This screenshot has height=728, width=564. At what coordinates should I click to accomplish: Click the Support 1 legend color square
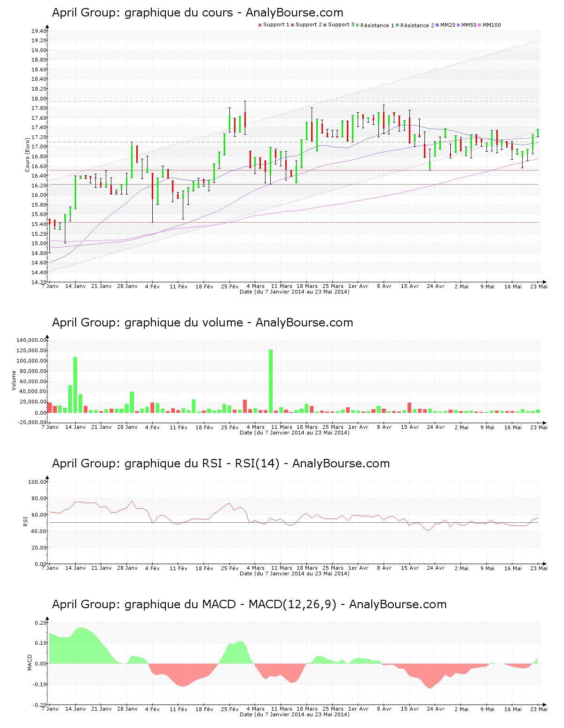coord(260,25)
